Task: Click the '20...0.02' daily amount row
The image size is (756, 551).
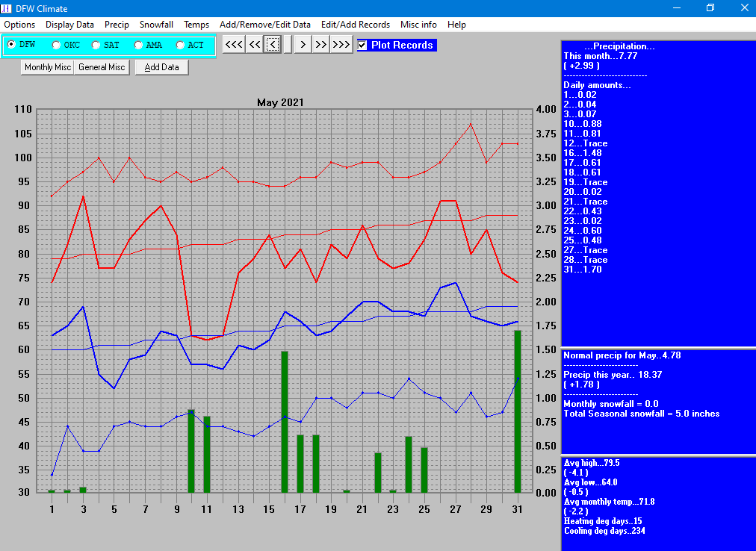Action: coord(583,191)
